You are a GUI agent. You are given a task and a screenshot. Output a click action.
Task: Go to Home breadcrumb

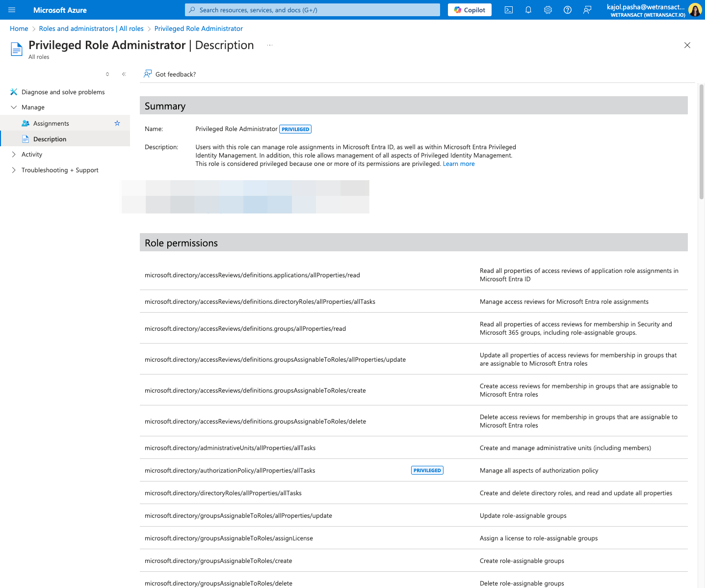(19, 28)
